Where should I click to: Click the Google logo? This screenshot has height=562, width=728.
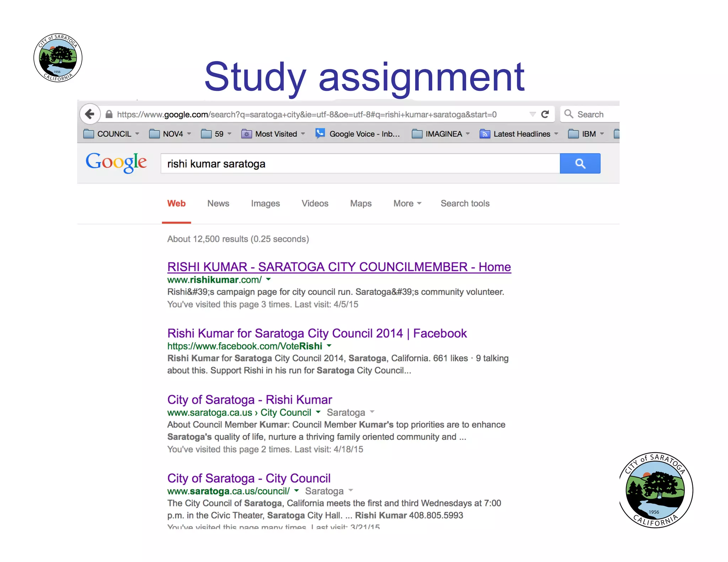click(x=116, y=163)
